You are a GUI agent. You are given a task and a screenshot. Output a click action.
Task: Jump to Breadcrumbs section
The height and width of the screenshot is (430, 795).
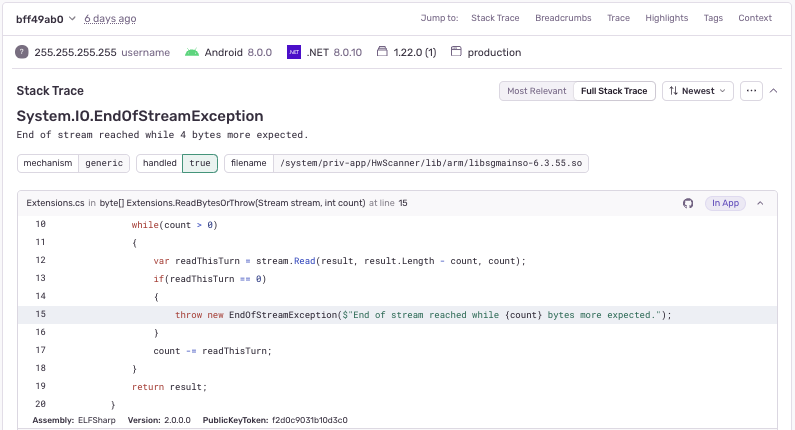563,18
